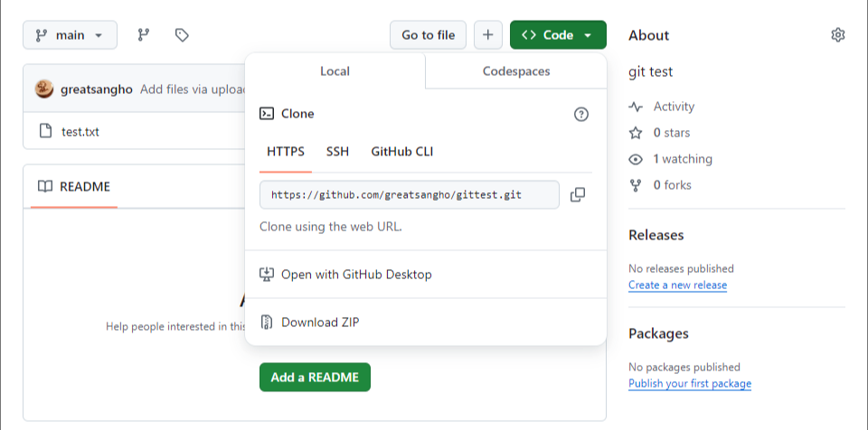The image size is (868, 430).
Task: Select the GitHub CLI clone option
Action: pyautogui.click(x=402, y=152)
